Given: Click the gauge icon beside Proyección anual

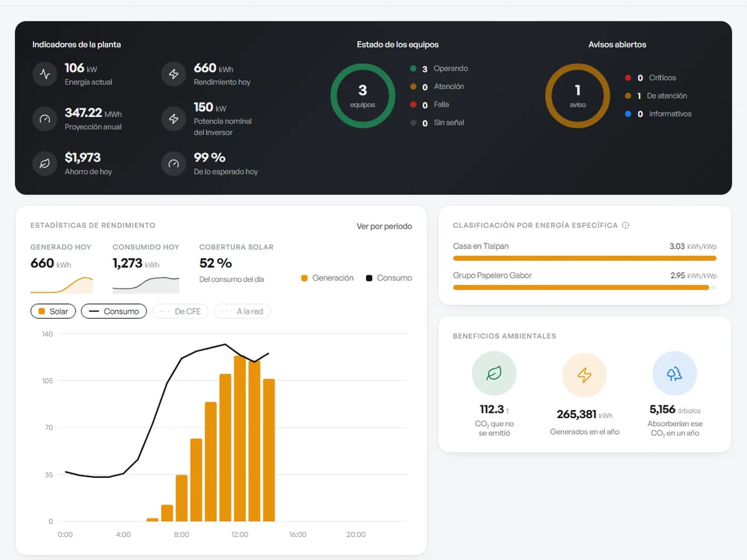Looking at the screenshot, I should click(x=45, y=119).
